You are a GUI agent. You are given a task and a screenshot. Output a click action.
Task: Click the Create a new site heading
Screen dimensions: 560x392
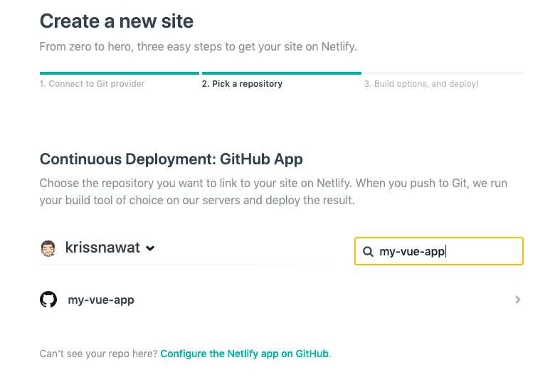point(117,21)
